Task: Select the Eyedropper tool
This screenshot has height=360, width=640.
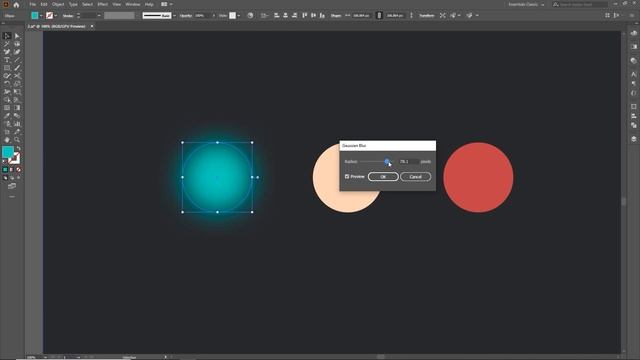Action: tap(7, 116)
